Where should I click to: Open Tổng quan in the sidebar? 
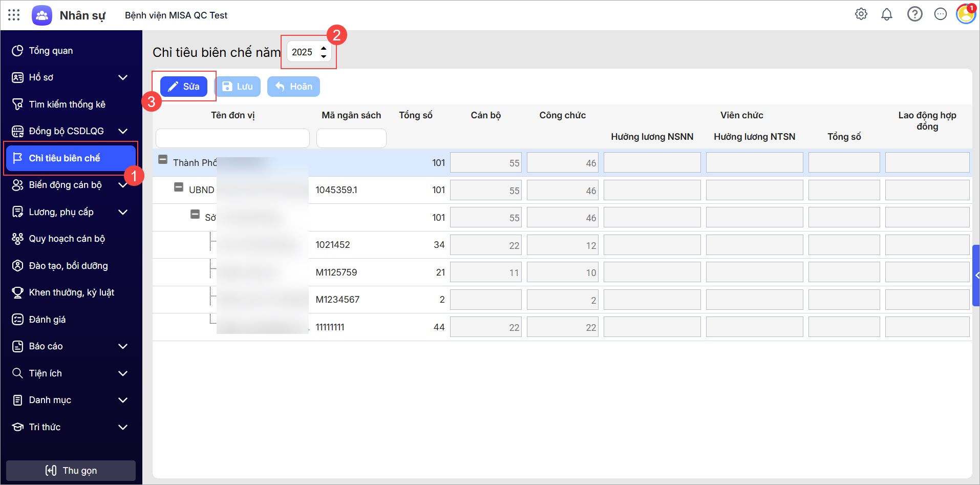(51, 51)
